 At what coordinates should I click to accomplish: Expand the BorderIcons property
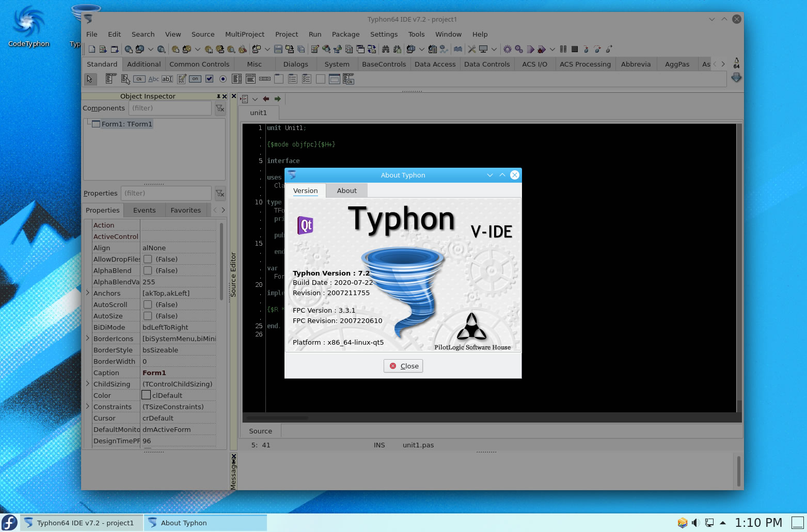click(x=88, y=338)
